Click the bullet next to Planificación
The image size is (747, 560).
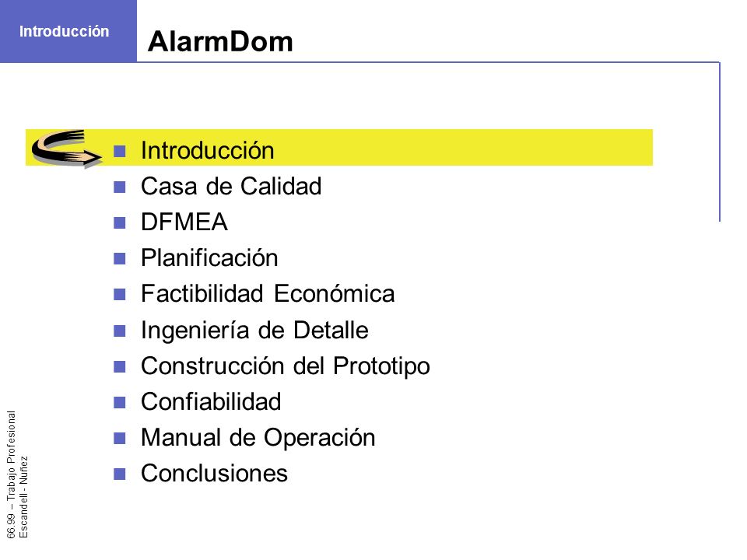120,258
